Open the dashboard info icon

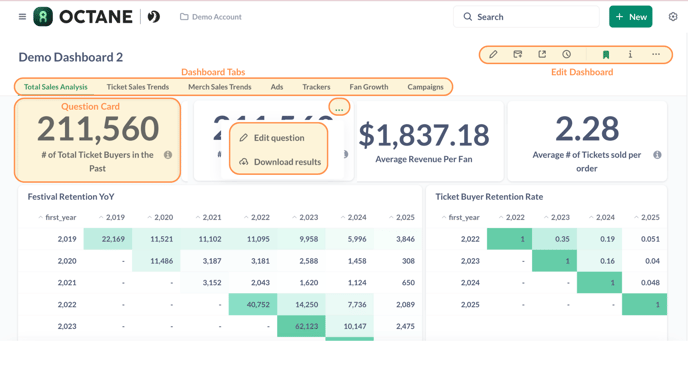(x=630, y=54)
